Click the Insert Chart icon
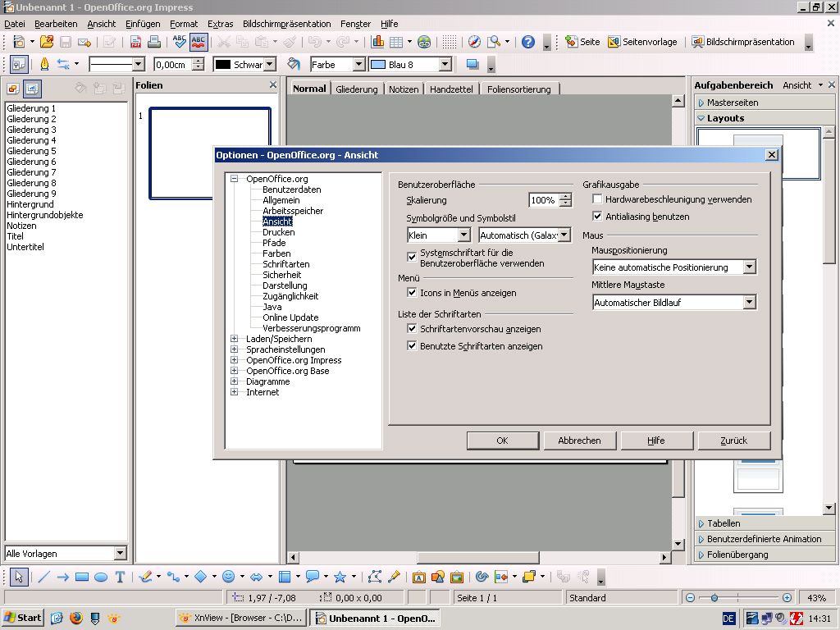Screen dimensions: 840x630 click(377, 42)
